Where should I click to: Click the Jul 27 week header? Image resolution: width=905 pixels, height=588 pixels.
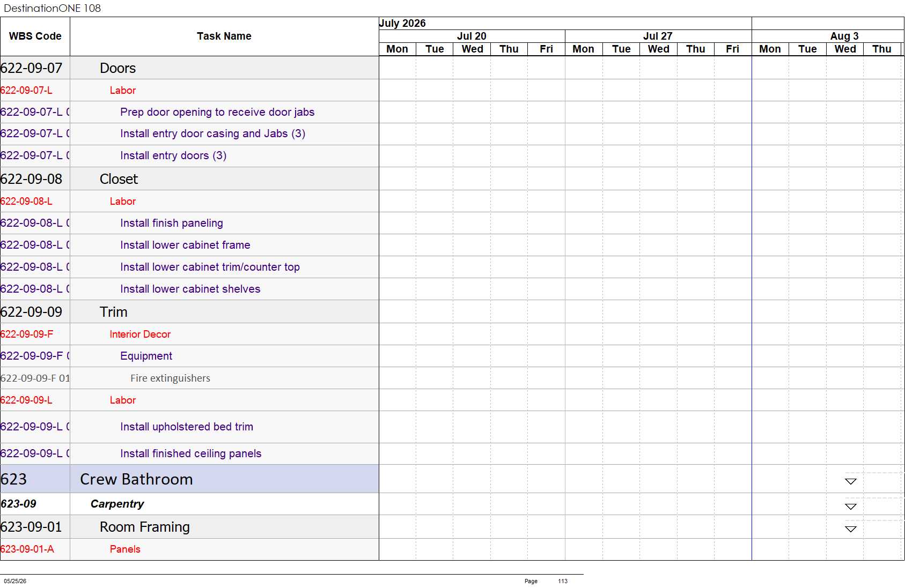(658, 36)
